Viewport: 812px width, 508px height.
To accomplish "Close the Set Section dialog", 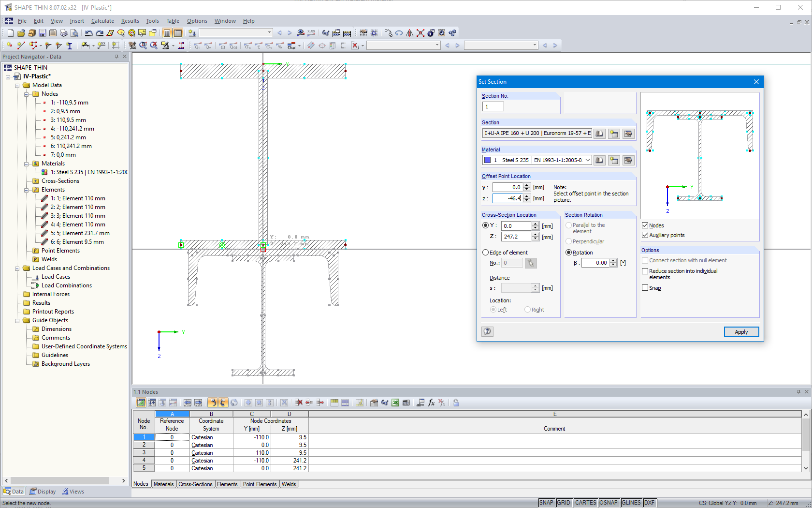I will point(756,82).
